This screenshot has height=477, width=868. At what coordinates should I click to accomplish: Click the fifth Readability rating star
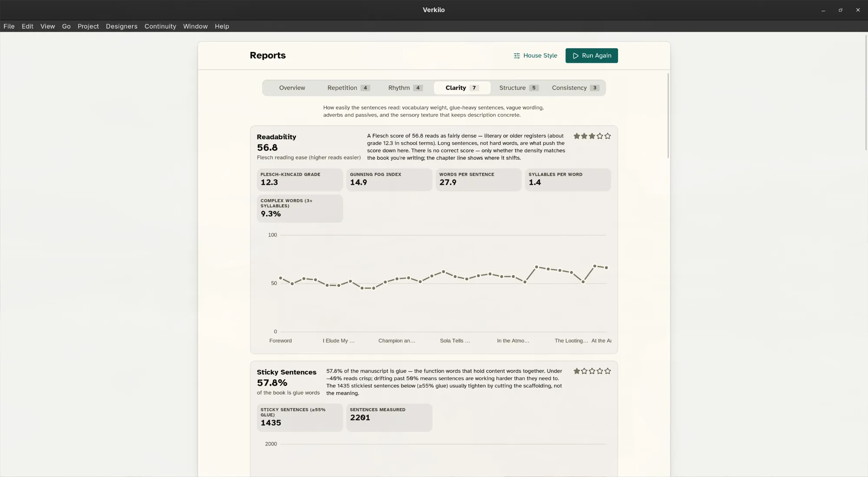[x=608, y=136]
